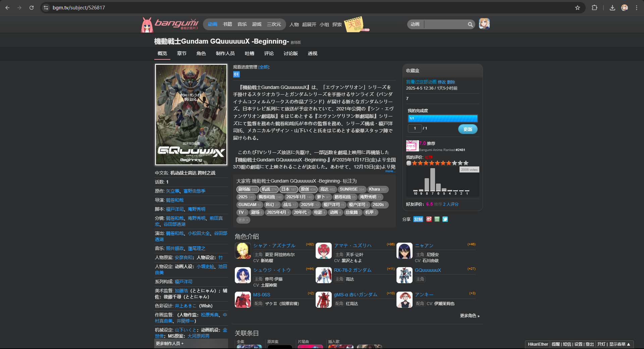View site information icon in address bar
The image size is (644, 349).
46,7
